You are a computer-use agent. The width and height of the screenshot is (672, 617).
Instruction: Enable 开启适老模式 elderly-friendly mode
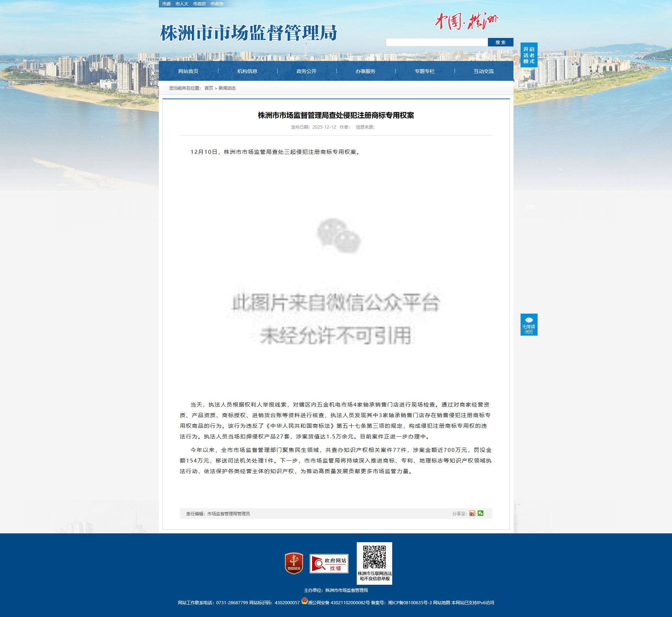[529, 55]
